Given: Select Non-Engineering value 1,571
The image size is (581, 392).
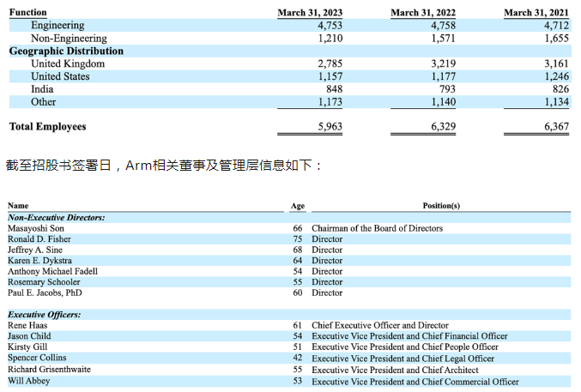Looking at the screenshot, I should (444, 38).
